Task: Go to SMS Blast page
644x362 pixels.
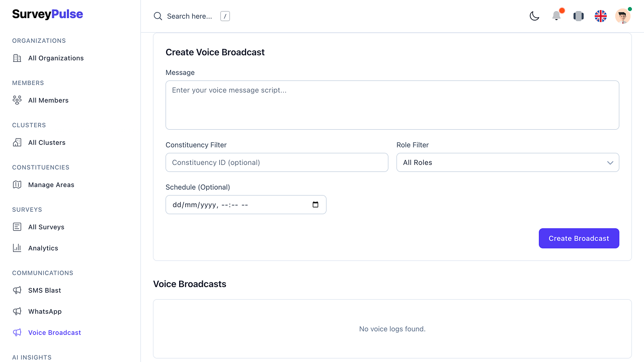Action: pos(44,291)
